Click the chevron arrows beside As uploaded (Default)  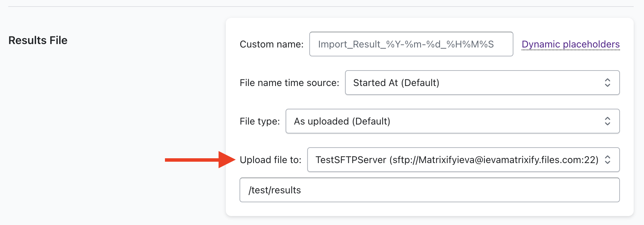tap(607, 121)
